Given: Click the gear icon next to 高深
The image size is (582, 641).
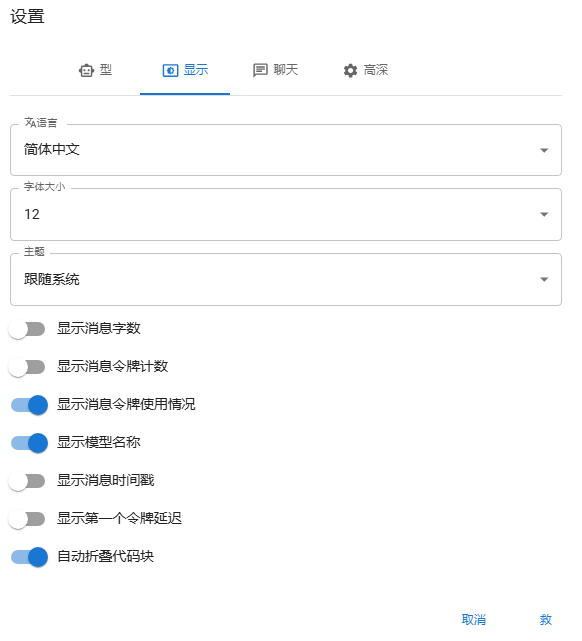Looking at the screenshot, I should (x=350, y=71).
